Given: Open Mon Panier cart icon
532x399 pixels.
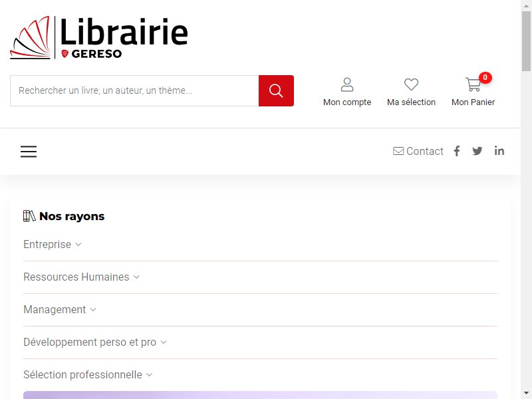Looking at the screenshot, I should [473, 84].
